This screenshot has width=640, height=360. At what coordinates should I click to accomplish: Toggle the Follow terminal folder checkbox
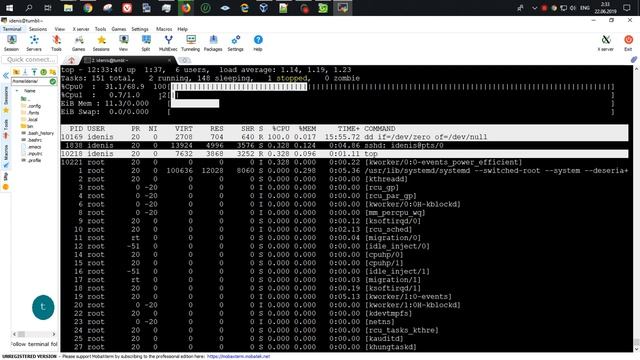pyautogui.click(x=34, y=344)
